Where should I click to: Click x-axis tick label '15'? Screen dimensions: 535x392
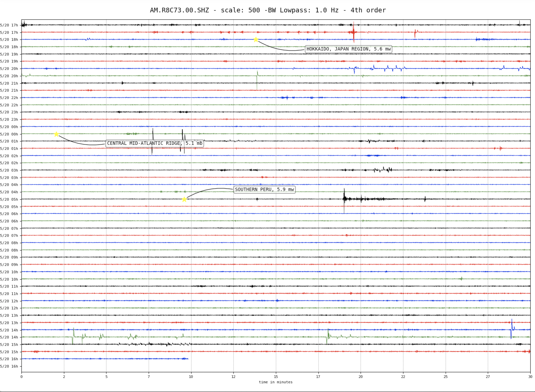coord(276,377)
